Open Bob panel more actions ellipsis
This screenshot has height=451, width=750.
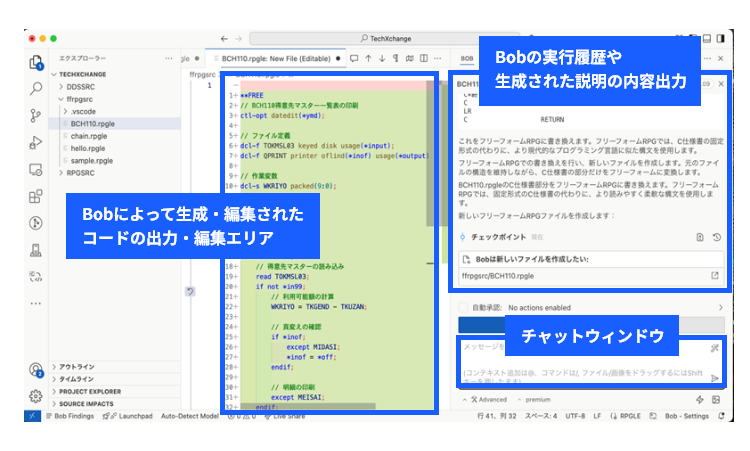click(x=707, y=58)
